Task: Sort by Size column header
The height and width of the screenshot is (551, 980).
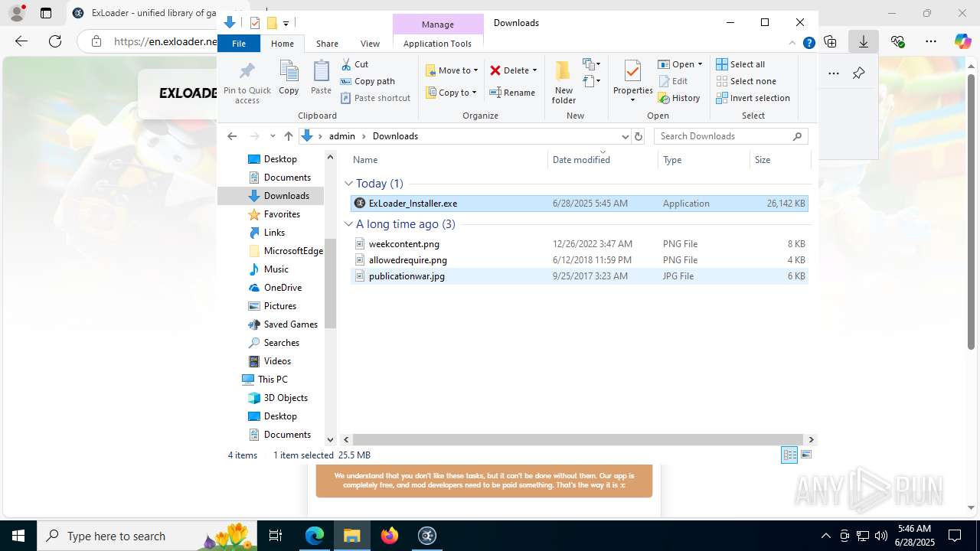Action: coord(779,160)
